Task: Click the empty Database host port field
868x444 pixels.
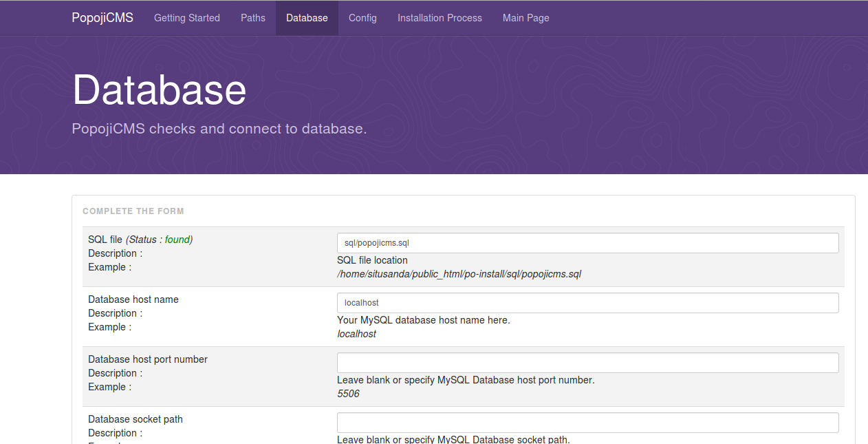Action: coord(587,362)
